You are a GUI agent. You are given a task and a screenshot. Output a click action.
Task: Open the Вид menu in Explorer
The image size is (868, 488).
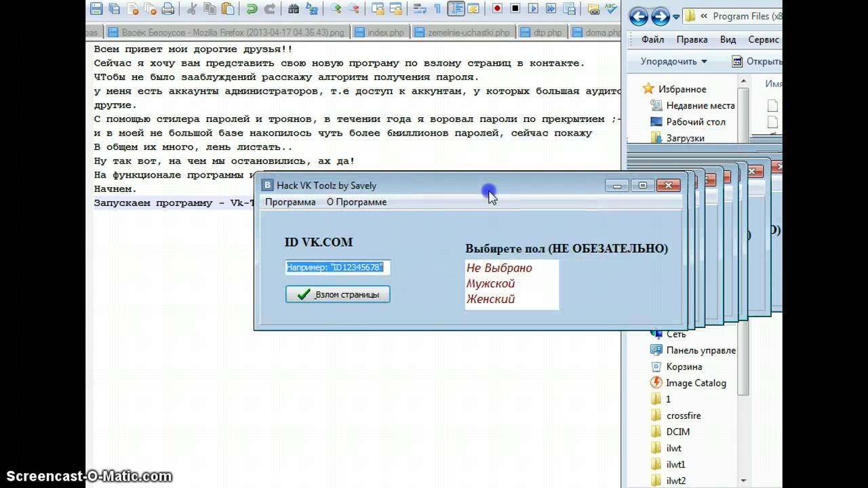point(728,40)
